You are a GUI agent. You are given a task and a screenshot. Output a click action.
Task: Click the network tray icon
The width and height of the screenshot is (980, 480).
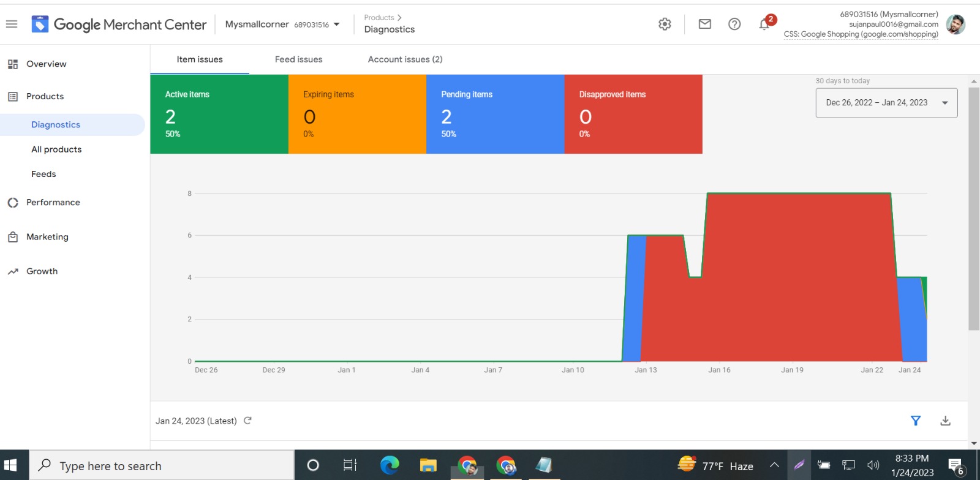point(848,465)
